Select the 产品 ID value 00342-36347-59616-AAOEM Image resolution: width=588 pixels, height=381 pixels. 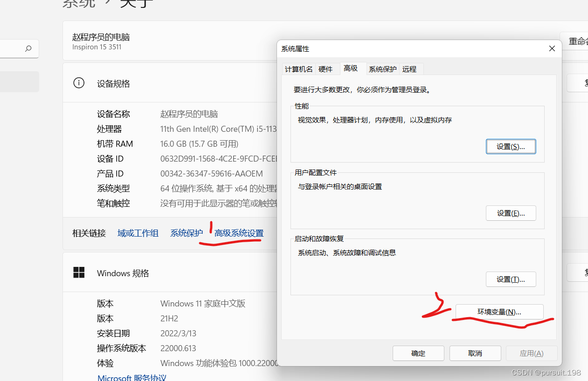pos(212,174)
